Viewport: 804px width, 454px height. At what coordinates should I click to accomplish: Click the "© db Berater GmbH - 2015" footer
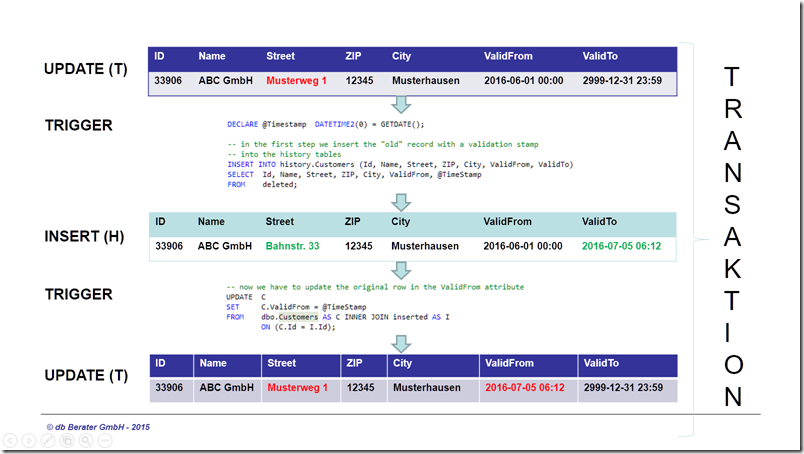coord(98,427)
